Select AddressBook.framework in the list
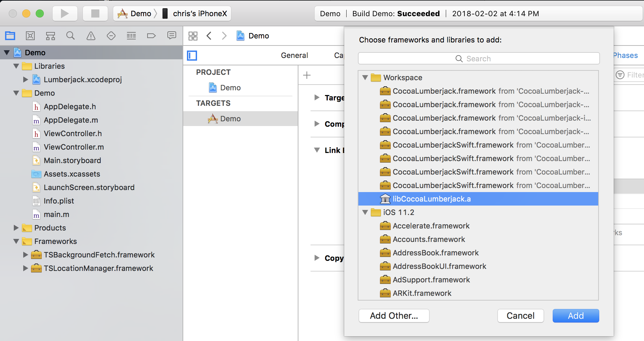This screenshot has width=644, height=341. [478, 253]
